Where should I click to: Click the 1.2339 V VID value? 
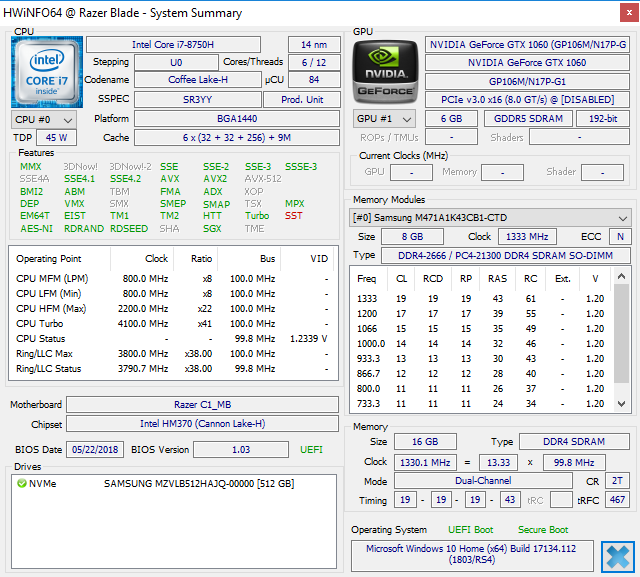point(309,339)
